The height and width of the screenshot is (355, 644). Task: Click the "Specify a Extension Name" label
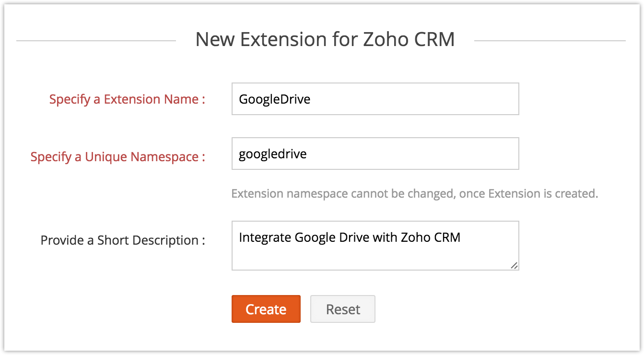(x=127, y=99)
